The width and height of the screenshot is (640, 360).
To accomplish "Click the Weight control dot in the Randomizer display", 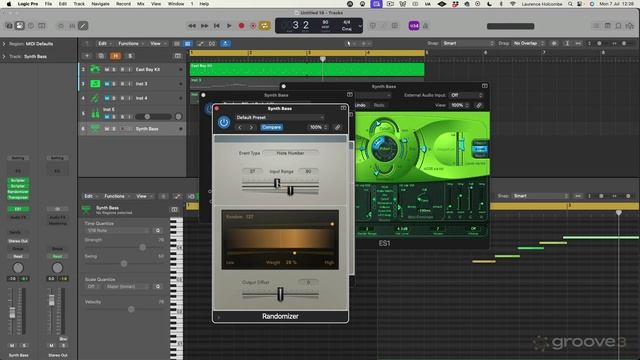I will (x=294, y=253).
